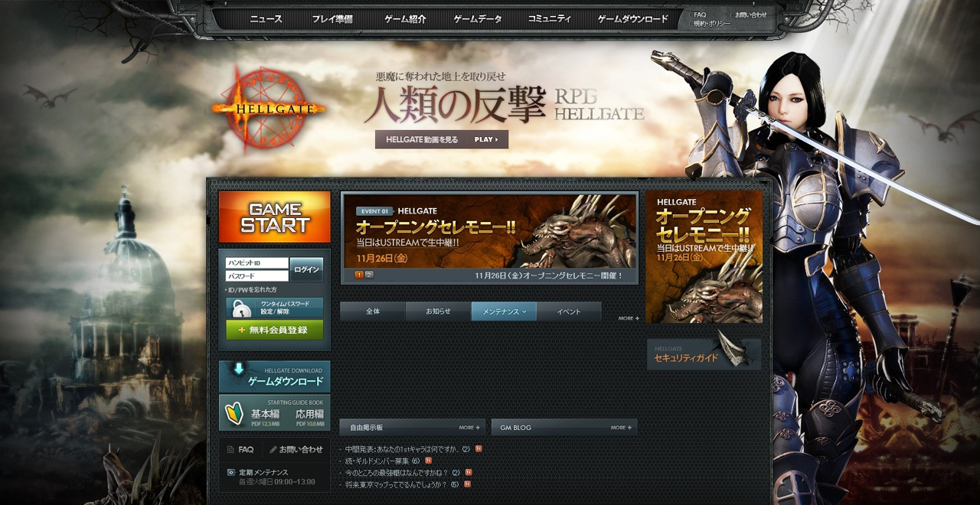980x505 pixels.
Task: Open the ゲーム紹介 menu item
Action: click(405, 19)
